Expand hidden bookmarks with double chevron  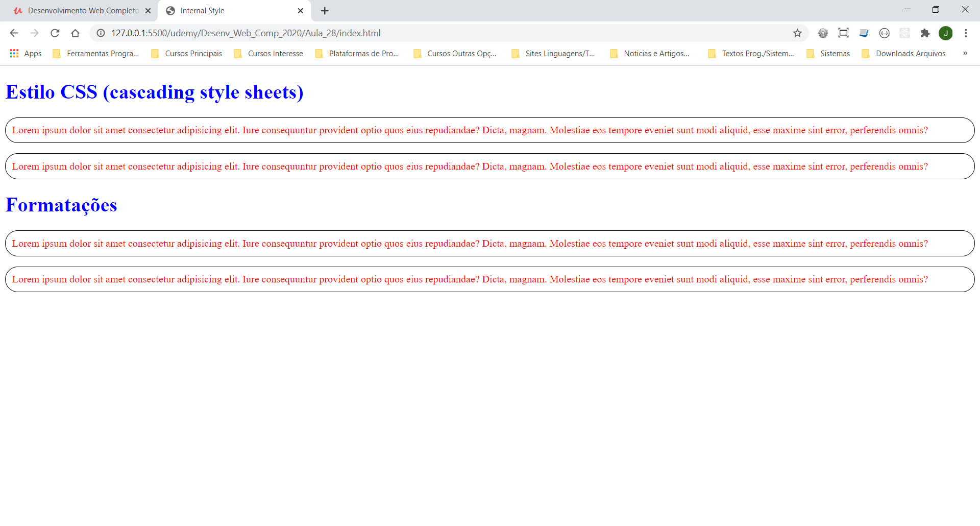click(965, 54)
